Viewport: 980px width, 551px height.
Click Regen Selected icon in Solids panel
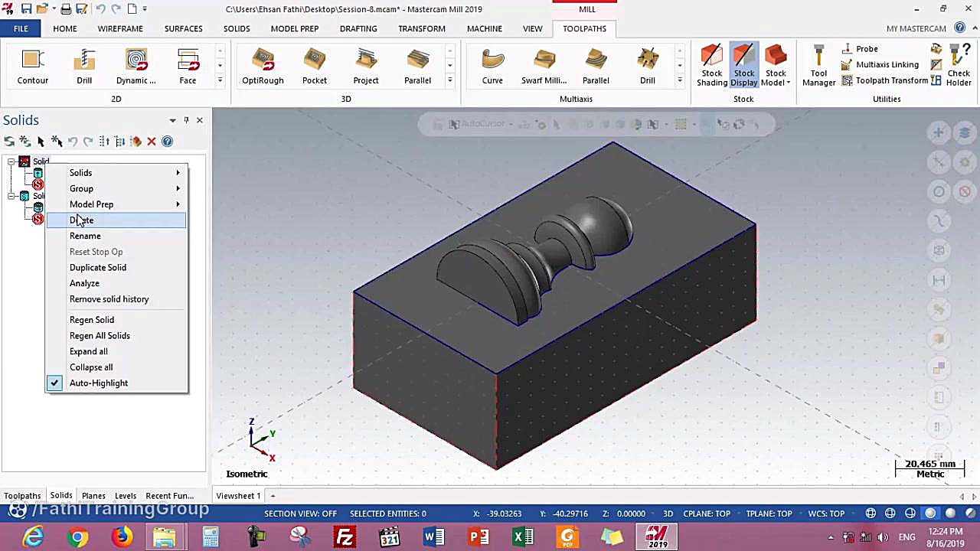point(9,141)
